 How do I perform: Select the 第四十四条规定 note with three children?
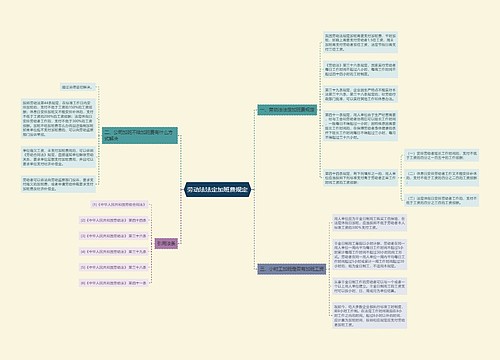pos(360,178)
